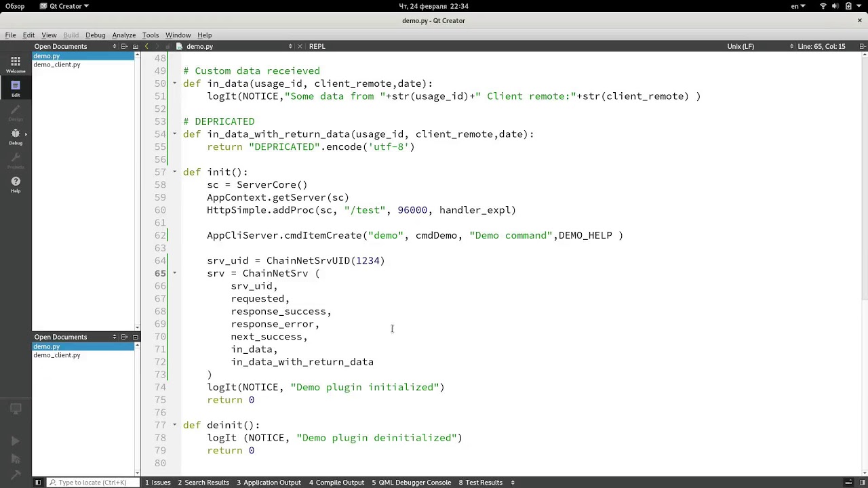Open the Edit menu
Screen dimensions: 868x488
(28, 35)
